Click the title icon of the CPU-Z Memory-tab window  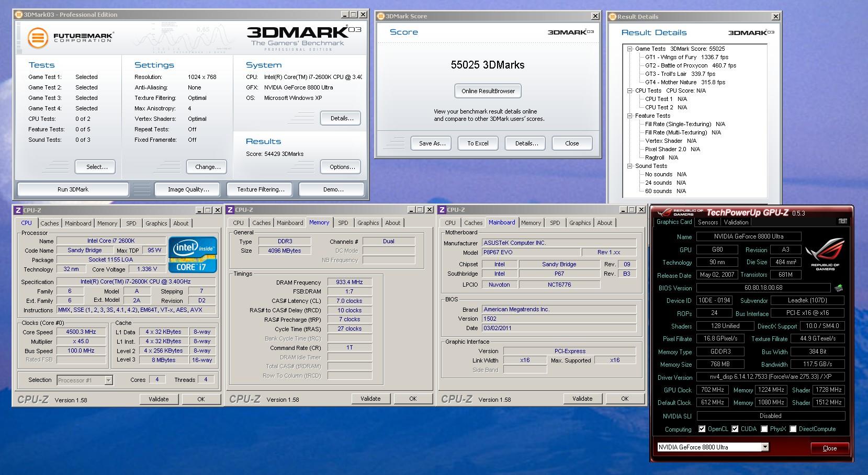(x=230, y=210)
